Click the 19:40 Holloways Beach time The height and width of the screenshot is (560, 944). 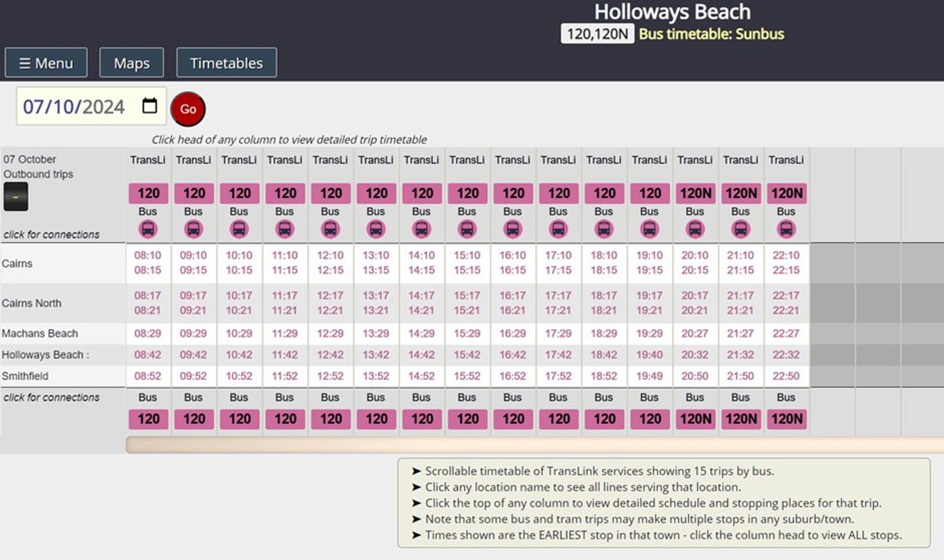click(649, 355)
